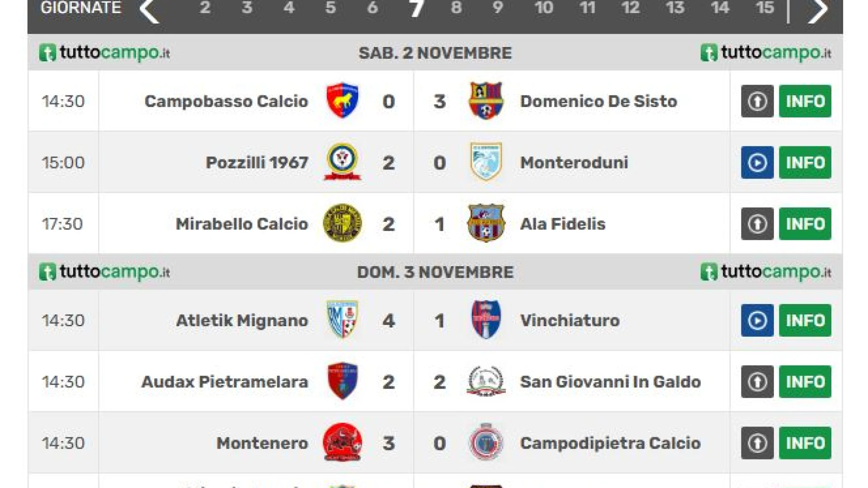Open INFO for Campobasso Calcio match
The width and height of the screenshot is (868, 488).
click(x=805, y=101)
